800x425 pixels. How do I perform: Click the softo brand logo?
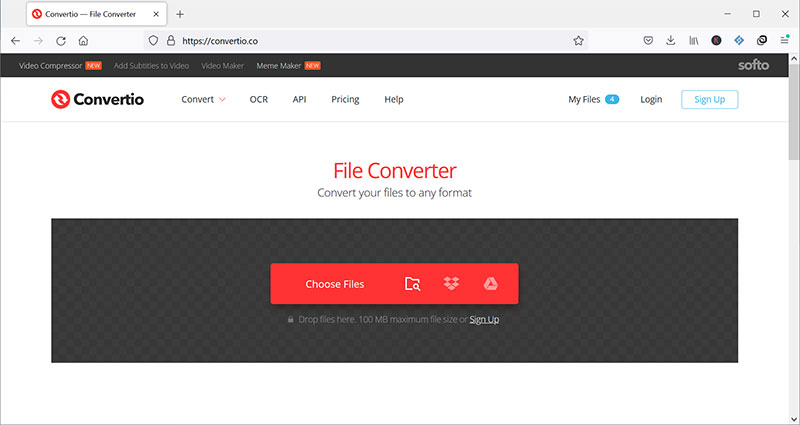(753, 65)
